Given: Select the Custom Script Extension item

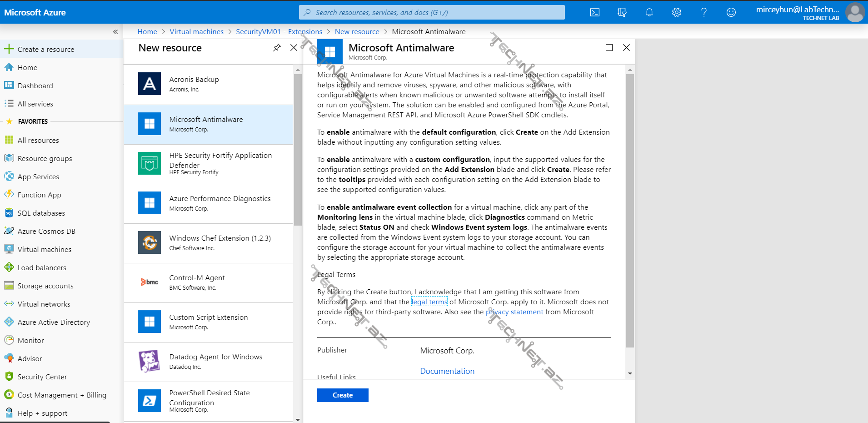Looking at the screenshot, I should 208,322.
